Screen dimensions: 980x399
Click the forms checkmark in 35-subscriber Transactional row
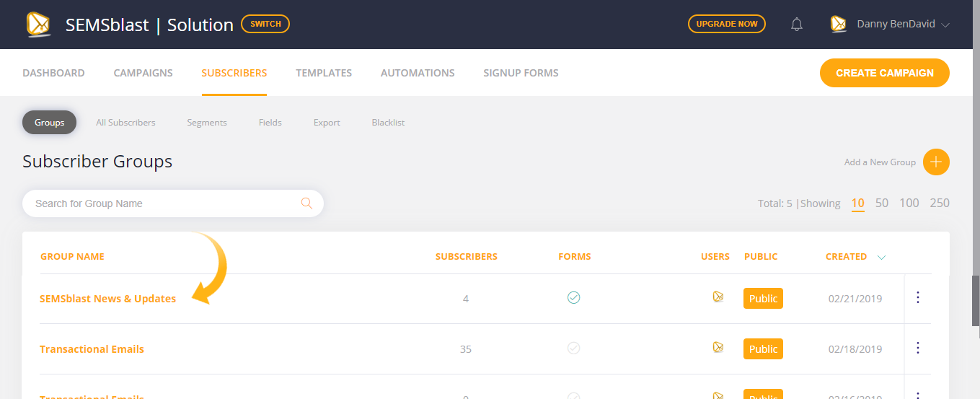573,348
